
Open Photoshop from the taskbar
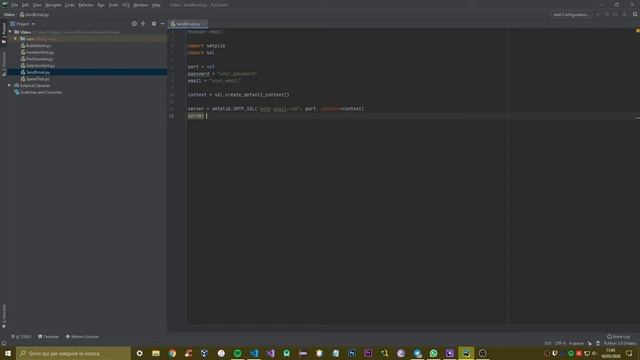[352, 353]
